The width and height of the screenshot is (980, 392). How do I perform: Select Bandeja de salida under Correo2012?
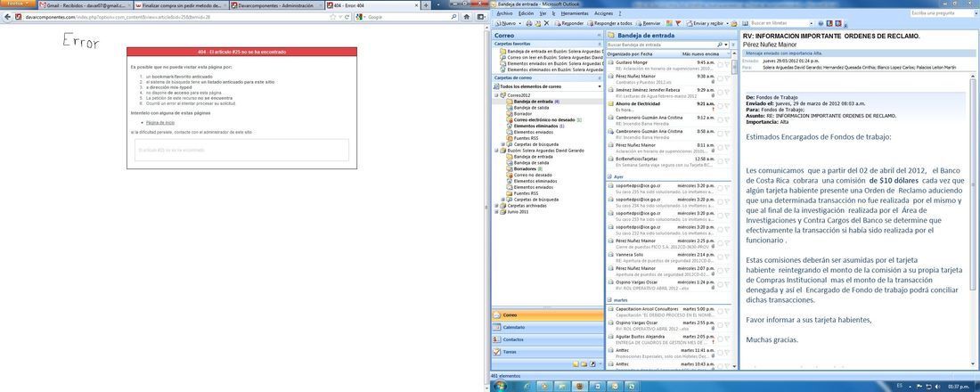point(527,107)
